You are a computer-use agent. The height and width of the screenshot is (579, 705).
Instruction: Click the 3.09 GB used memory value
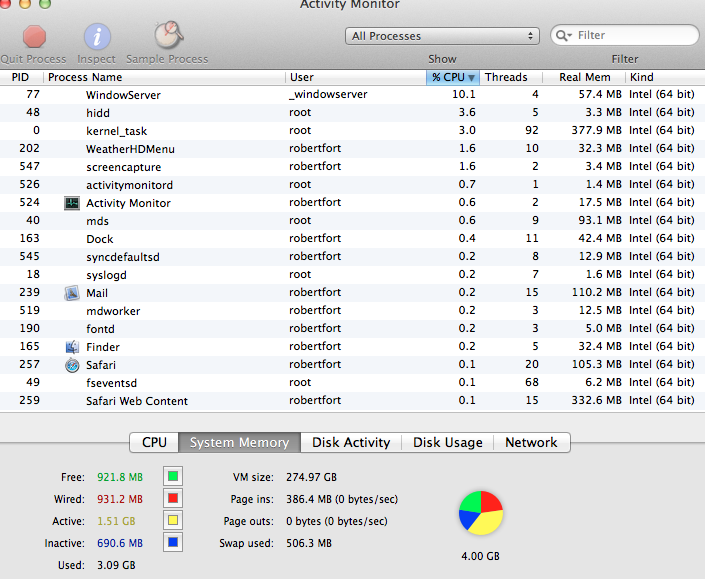[x=116, y=565]
